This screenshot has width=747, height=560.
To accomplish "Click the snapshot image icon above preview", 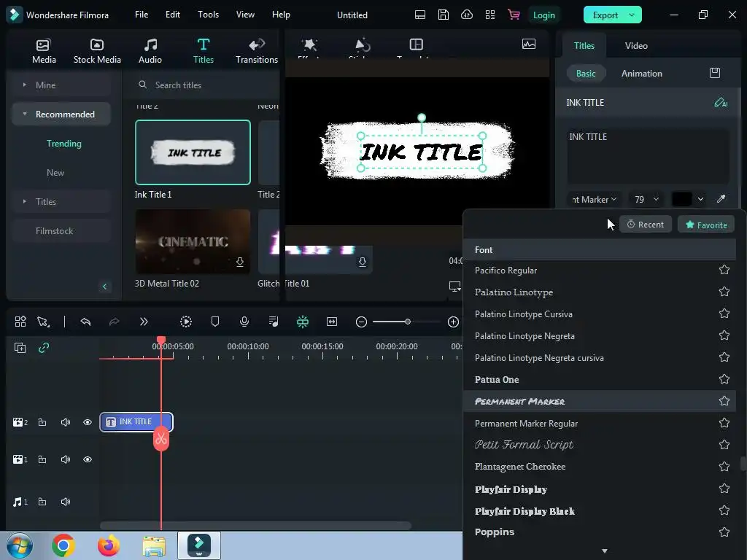I will tap(529, 44).
